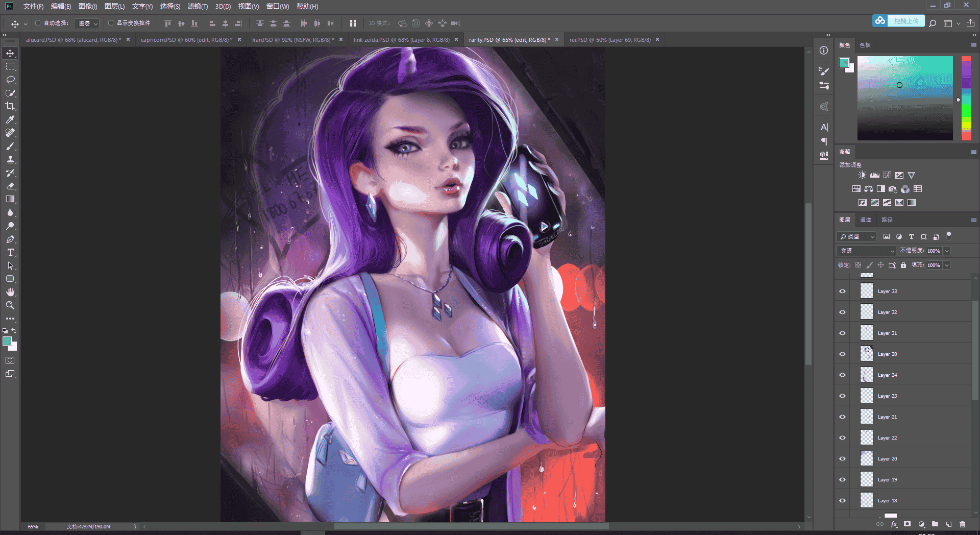Enable the auto-select checkbox
This screenshot has height=535, width=980.
click(x=38, y=23)
